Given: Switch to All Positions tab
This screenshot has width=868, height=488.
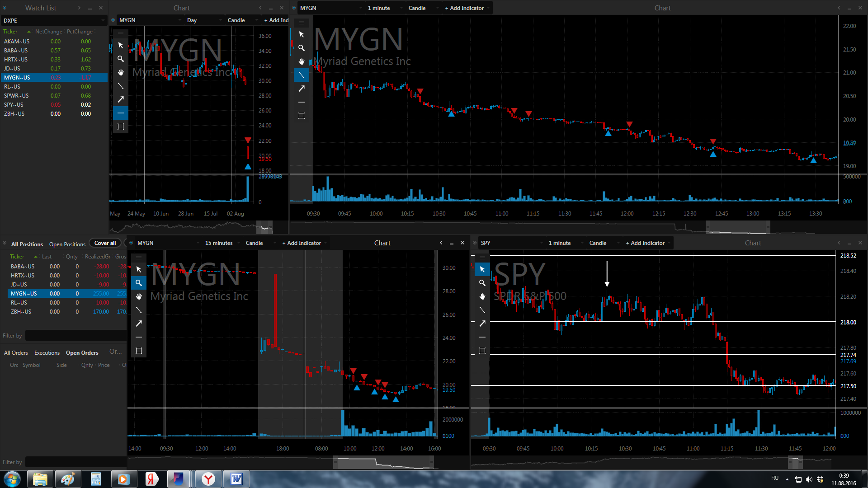Looking at the screenshot, I should [27, 244].
